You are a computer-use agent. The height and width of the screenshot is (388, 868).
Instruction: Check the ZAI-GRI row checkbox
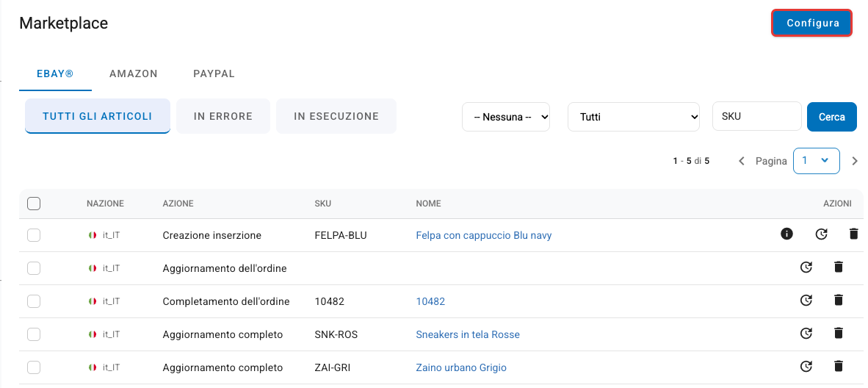[x=34, y=367]
